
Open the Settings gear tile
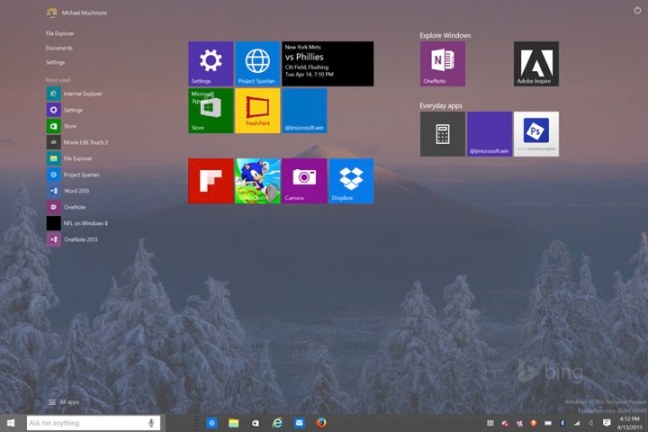(210, 63)
